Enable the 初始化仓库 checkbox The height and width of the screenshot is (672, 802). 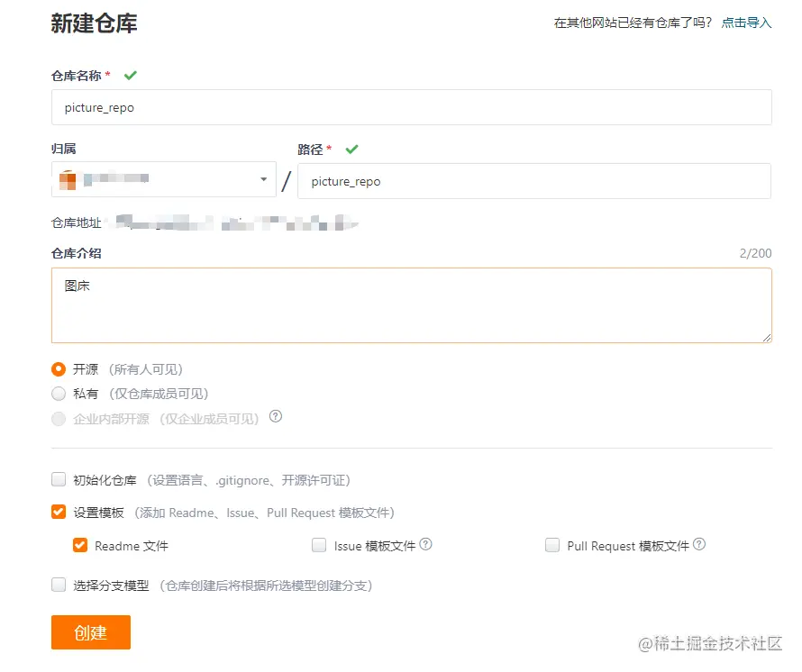[59, 479]
